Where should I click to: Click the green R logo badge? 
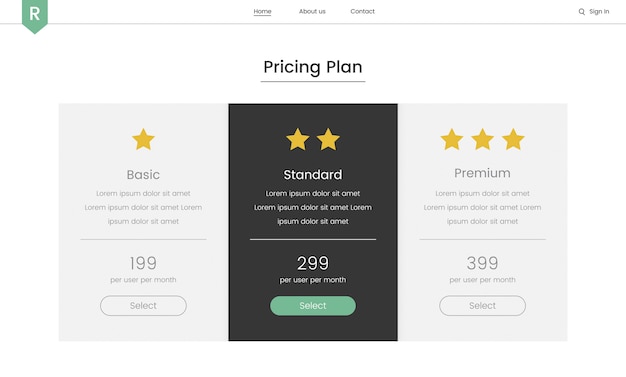pyautogui.click(x=35, y=16)
